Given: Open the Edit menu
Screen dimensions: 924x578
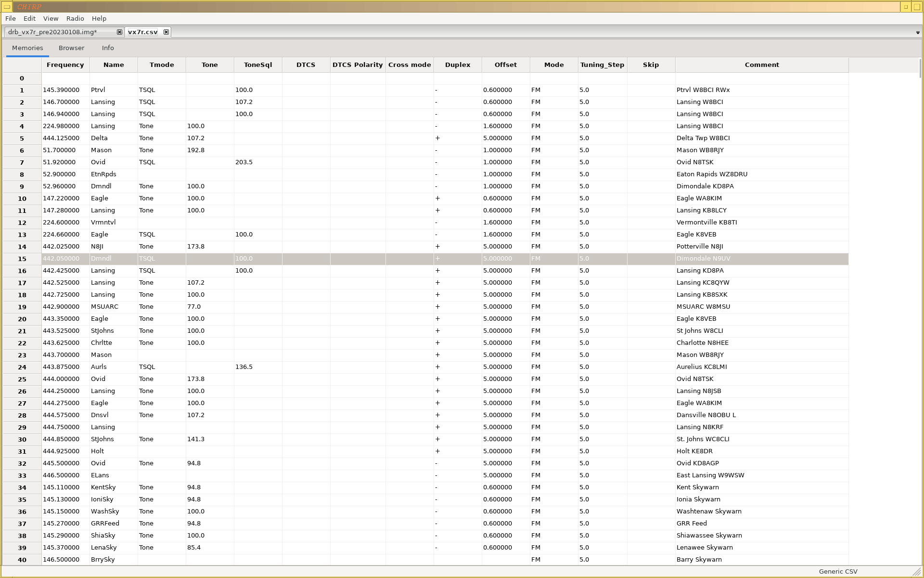Looking at the screenshot, I should (29, 18).
